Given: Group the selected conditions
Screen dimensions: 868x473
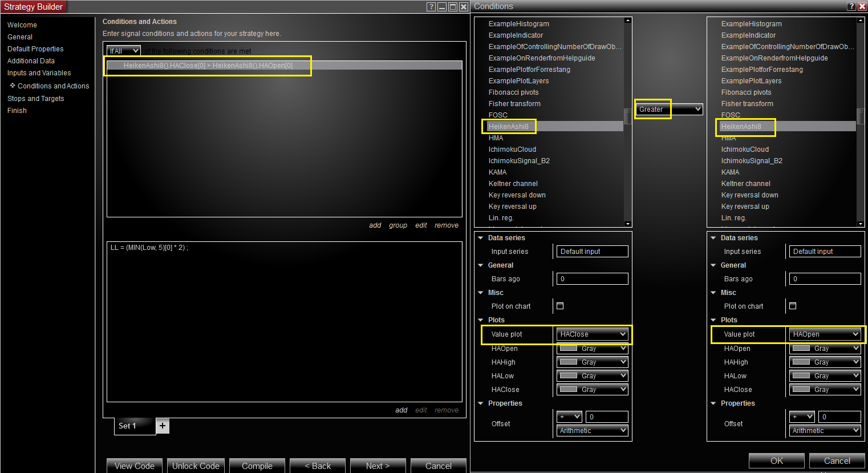Looking at the screenshot, I should click(398, 225).
